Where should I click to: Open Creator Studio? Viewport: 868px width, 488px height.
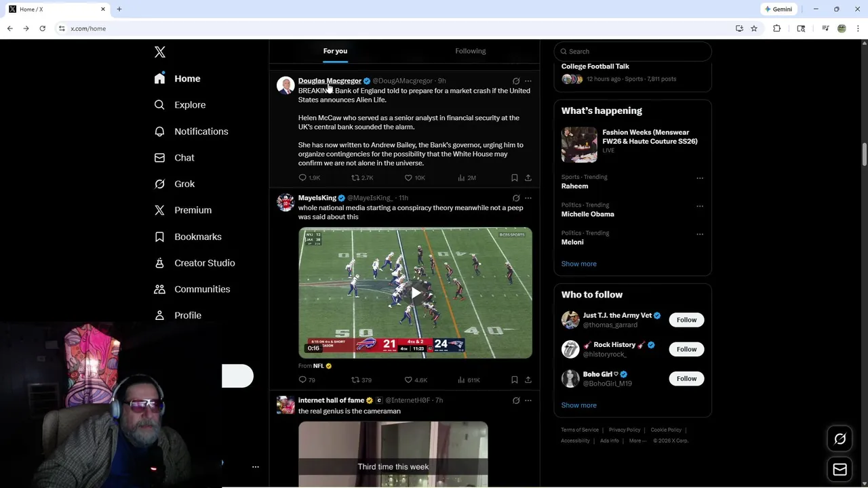point(195,263)
